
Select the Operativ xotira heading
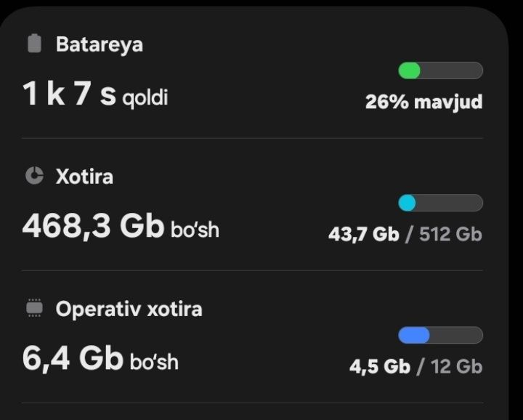tap(129, 309)
